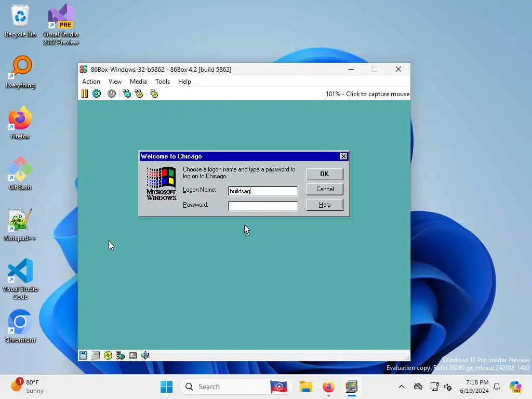Screen dimensions: 532x399
Task: Close the Welcome to Chicago dialog
Action: [x=343, y=156]
